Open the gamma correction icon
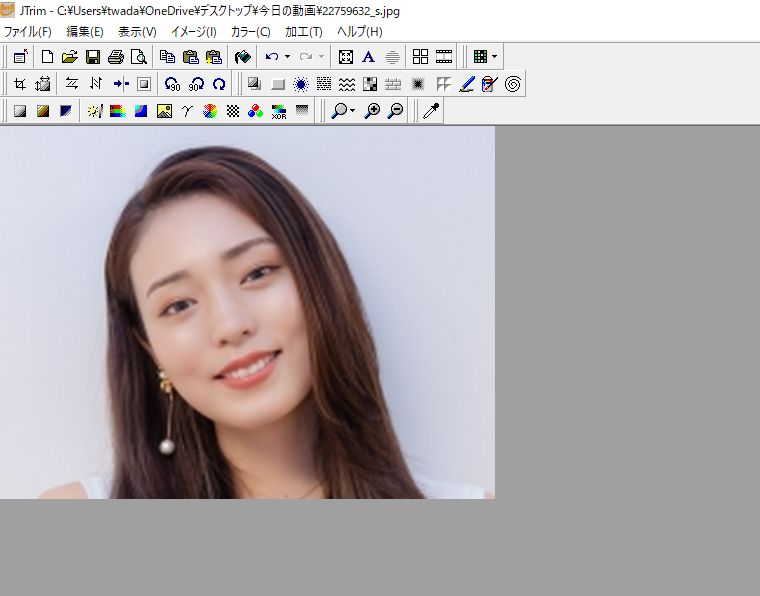This screenshot has height=596, width=760. click(187, 111)
